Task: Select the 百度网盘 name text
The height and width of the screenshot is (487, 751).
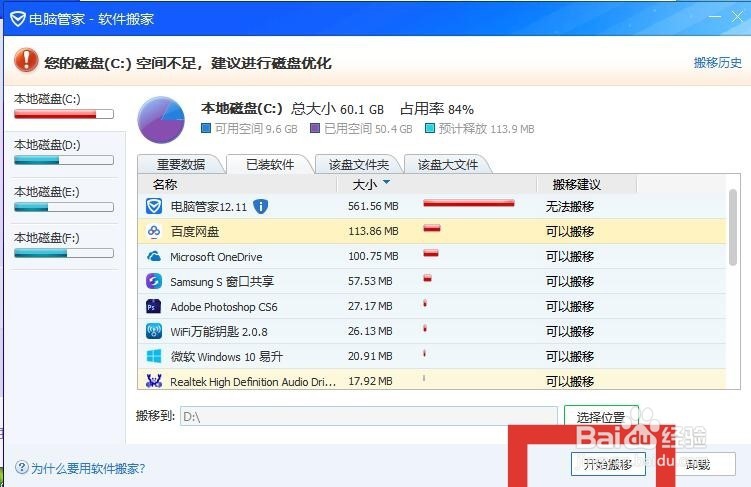Action: click(x=195, y=232)
